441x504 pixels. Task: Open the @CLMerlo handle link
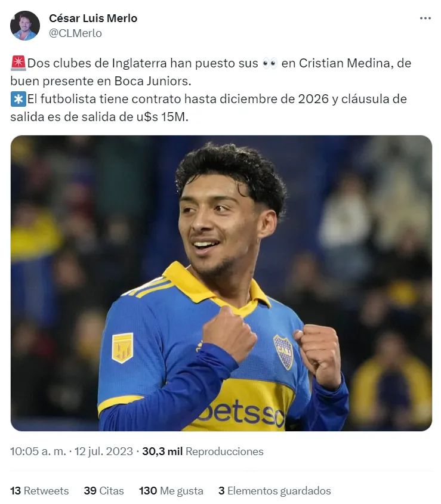coord(75,33)
